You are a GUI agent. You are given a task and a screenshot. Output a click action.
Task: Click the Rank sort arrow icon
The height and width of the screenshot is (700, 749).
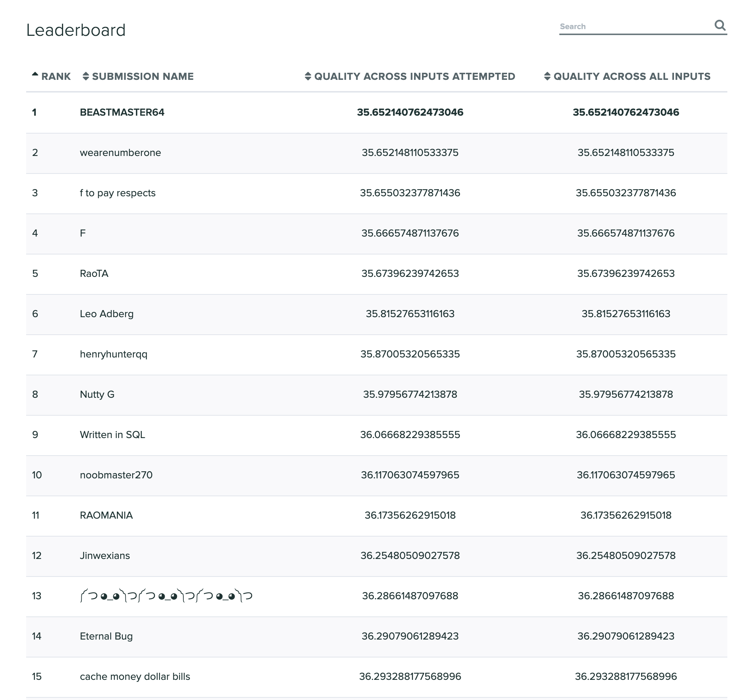35,74
